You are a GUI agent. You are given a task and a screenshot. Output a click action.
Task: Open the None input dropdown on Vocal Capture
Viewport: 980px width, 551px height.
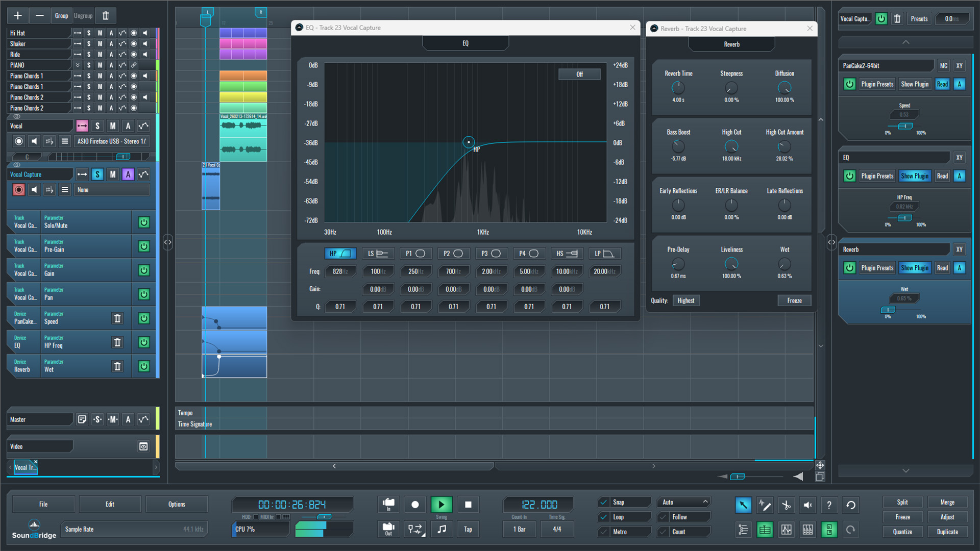tap(112, 190)
